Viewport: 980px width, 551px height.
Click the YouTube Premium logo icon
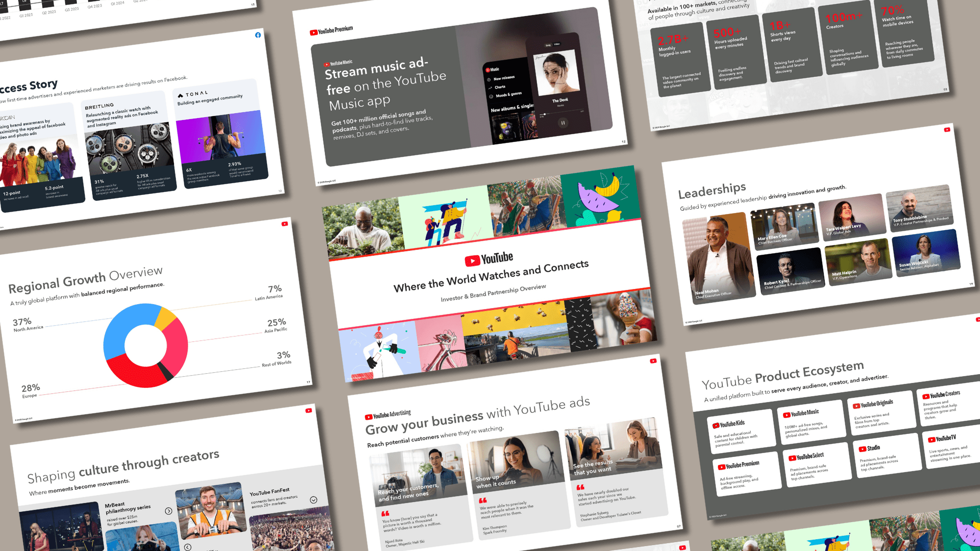(313, 33)
